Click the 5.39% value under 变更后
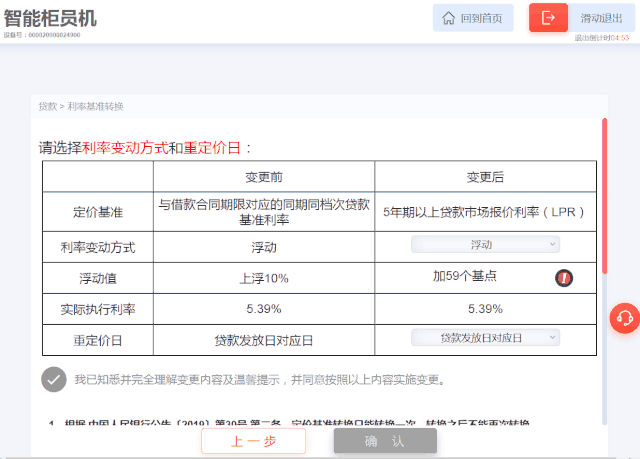The image size is (640, 459). [485, 309]
